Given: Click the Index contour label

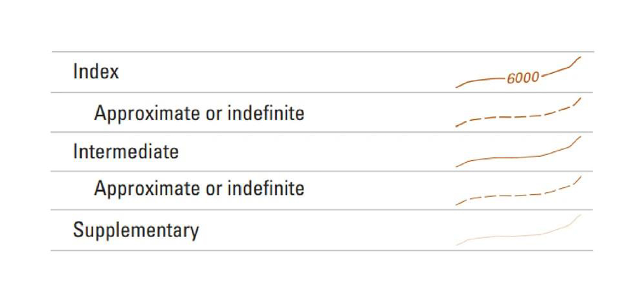Looking at the screenshot, I should pyautogui.click(x=96, y=71).
